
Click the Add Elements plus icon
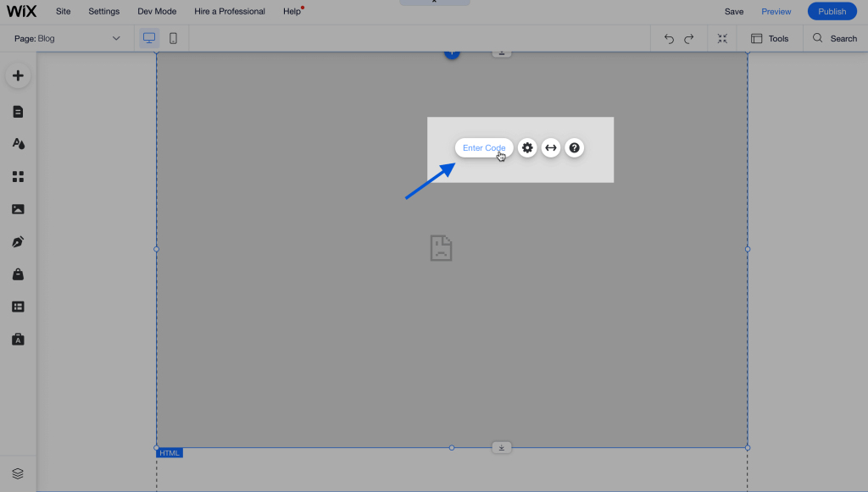[18, 76]
